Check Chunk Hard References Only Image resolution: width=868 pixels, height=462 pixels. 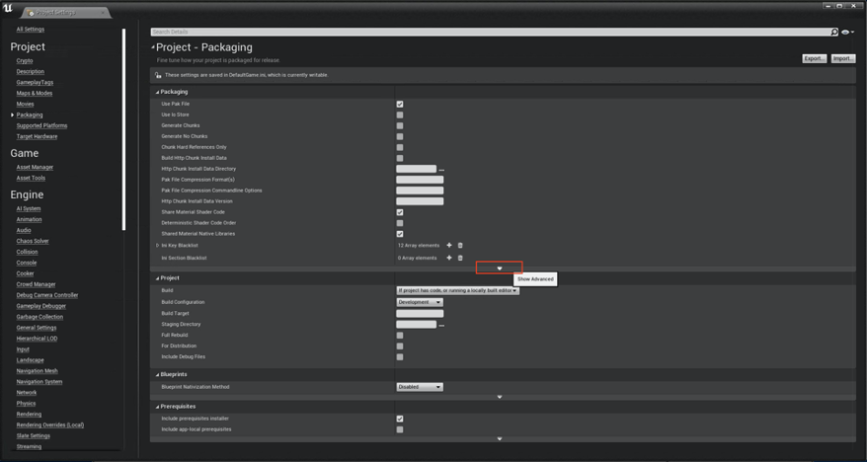pyautogui.click(x=400, y=147)
